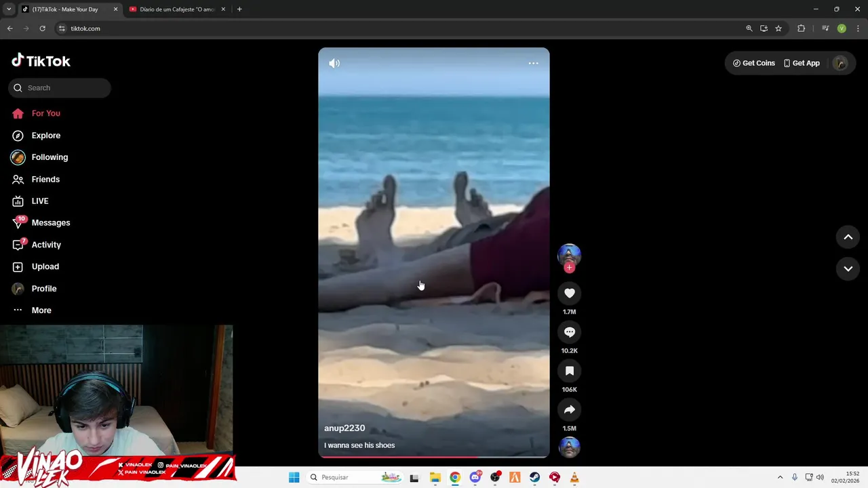Open a new browser tab
The width and height of the screenshot is (868, 488).
[x=239, y=9]
